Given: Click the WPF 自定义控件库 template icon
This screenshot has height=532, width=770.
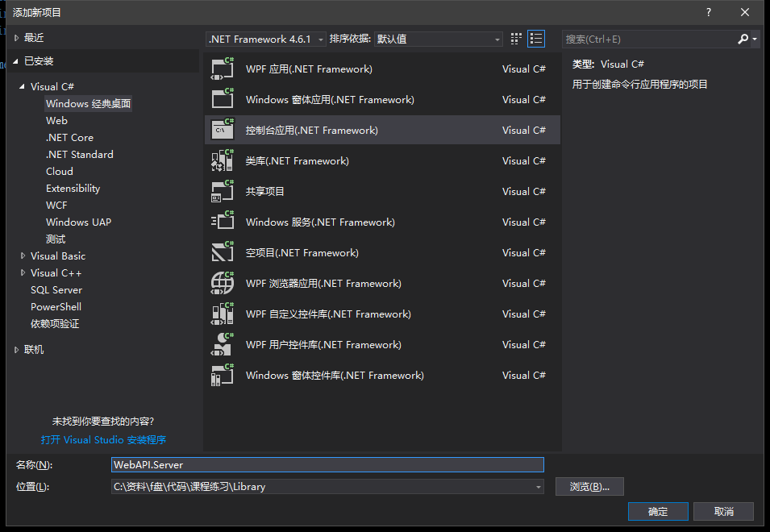Looking at the screenshot, I should point(223,314).
